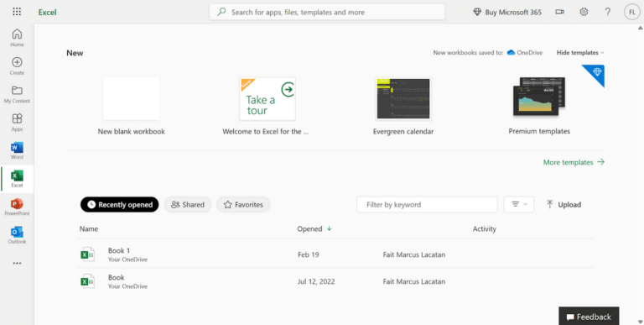Image resolution: width=644 pixels, height=325 pixels.
Task: Click the Excel file icon for Book
Action: click(x=87, y=281)
